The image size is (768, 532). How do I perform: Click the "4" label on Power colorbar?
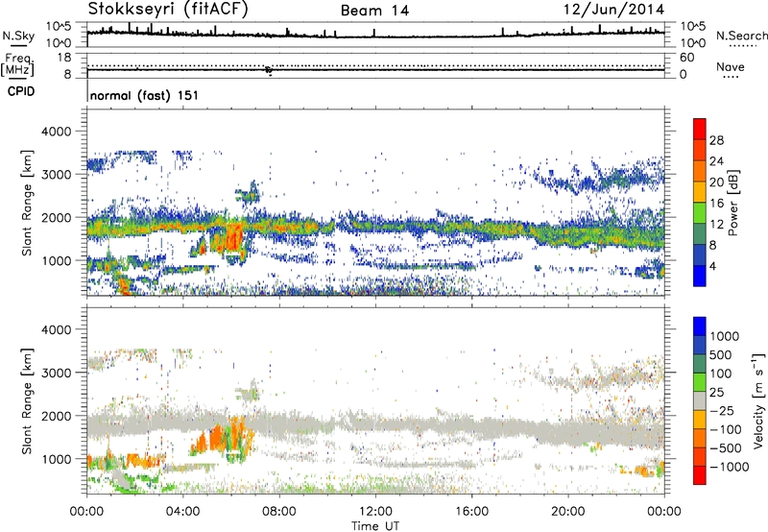(x=712, y=267)
